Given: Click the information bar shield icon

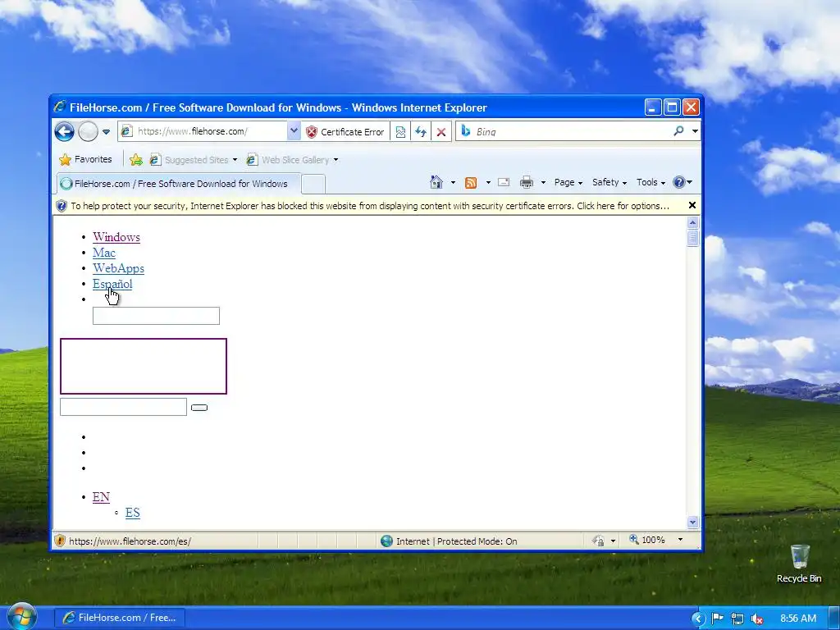Looking at the screenshot, I should pos(62,206).
